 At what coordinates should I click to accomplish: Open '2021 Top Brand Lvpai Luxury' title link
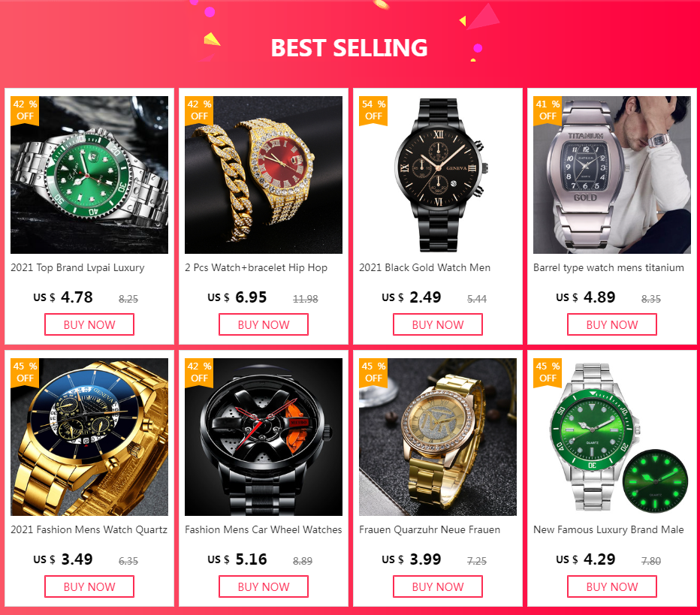click(77, 268)
